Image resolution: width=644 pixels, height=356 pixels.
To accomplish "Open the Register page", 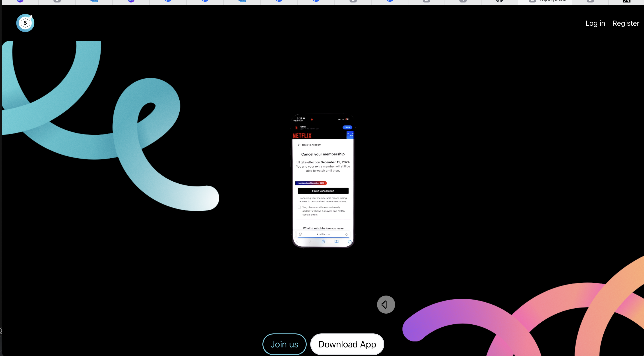I will [625, 23].
